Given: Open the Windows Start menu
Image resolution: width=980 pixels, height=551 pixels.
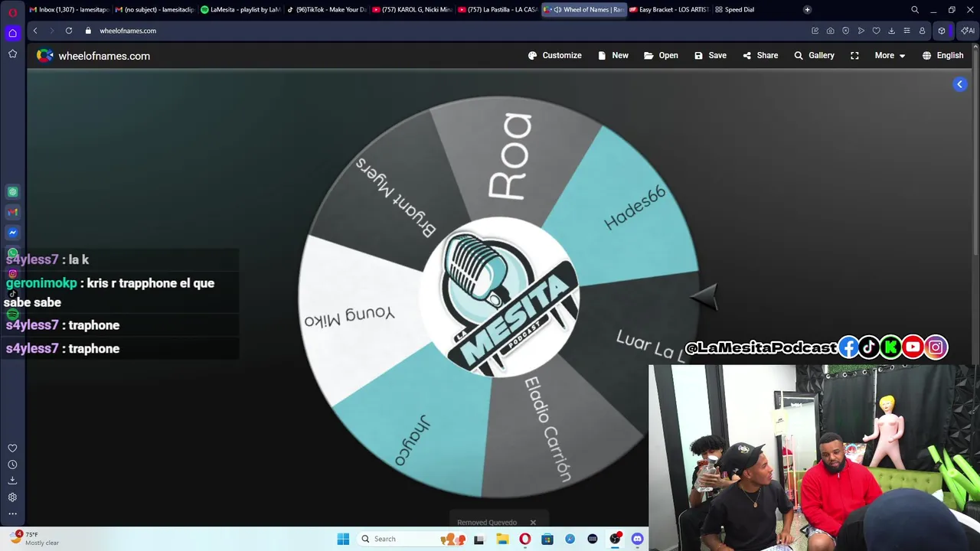Looking at the screenshot, I should coord(343,539).
